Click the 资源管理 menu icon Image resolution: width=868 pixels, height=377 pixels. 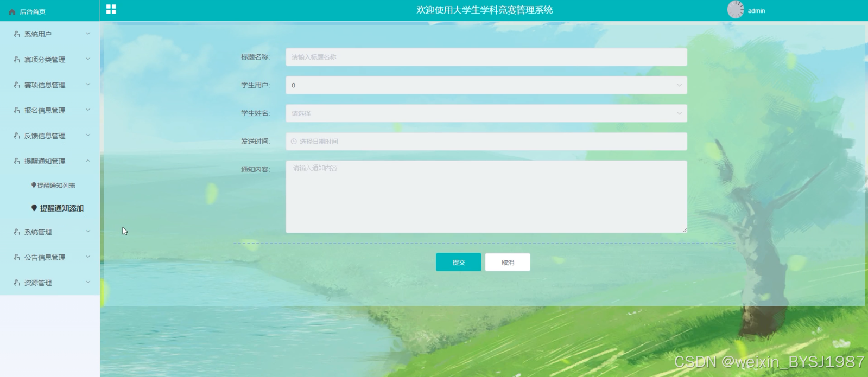point(17,283)
